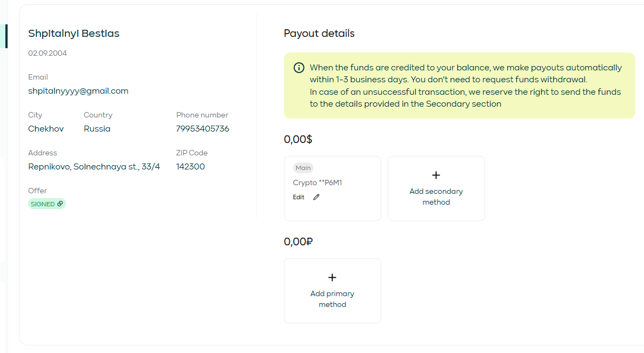Viewport: 644px width, 353px height.
Task: Click the Add primary method label
Action: tap(333, 299)
